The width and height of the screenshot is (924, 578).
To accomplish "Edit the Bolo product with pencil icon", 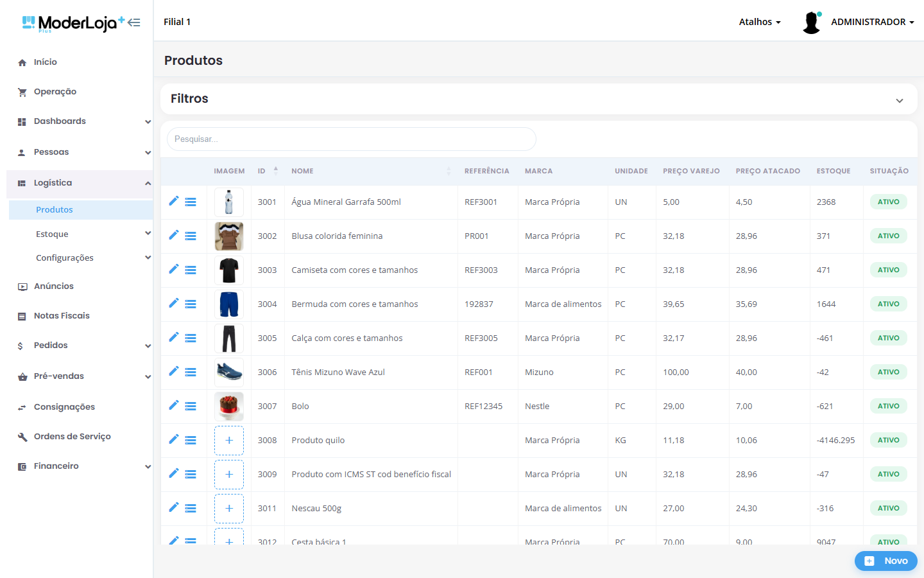I will click(173, 405).
